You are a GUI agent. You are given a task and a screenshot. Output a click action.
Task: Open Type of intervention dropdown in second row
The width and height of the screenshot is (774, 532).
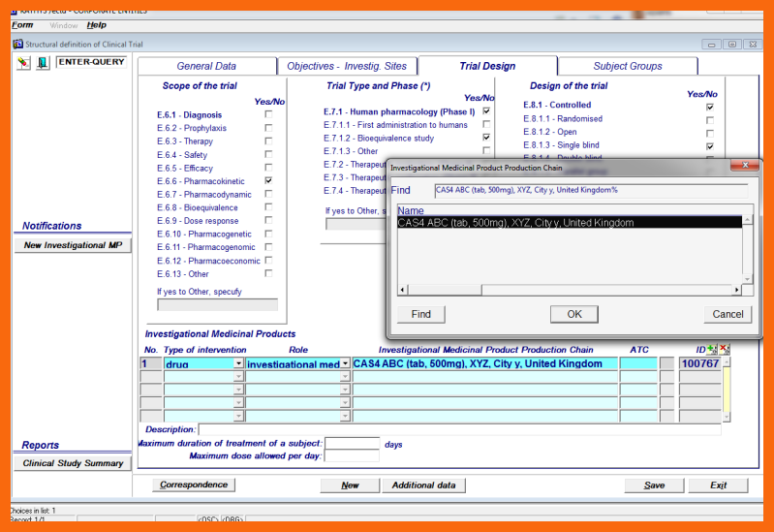click(x=238, y=377)
